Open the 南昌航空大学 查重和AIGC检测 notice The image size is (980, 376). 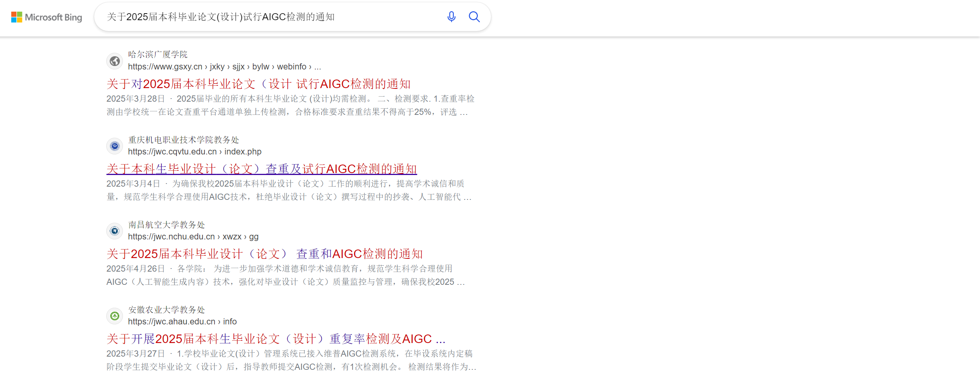click(x=265, y=254)
